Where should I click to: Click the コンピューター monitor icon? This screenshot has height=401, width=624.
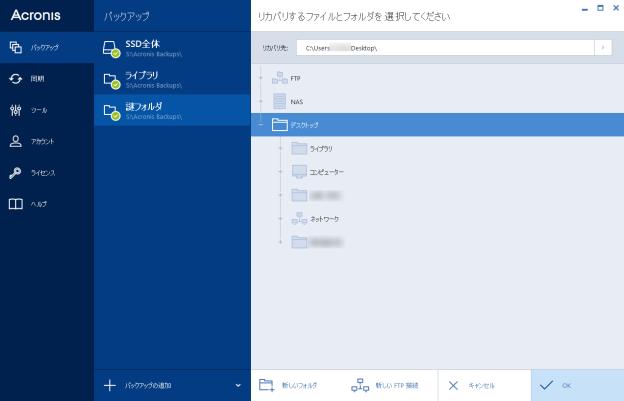click(x=299, y=171)
